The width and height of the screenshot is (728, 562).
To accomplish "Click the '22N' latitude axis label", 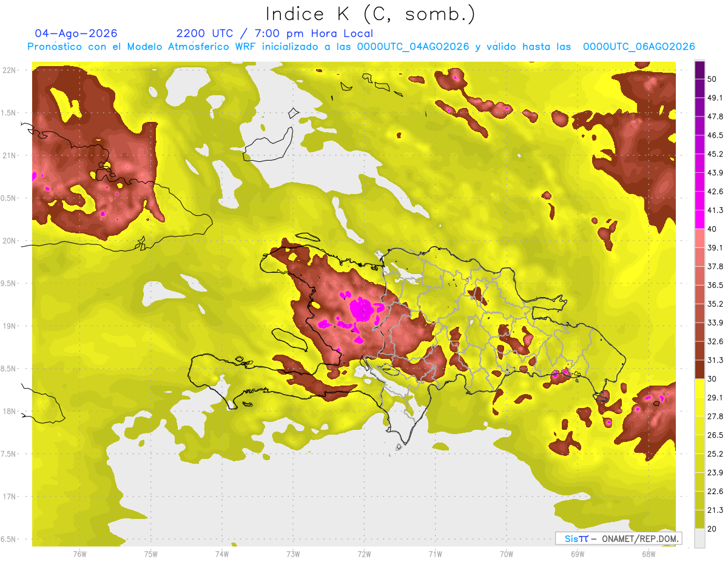I will click(x=8, y=70).
